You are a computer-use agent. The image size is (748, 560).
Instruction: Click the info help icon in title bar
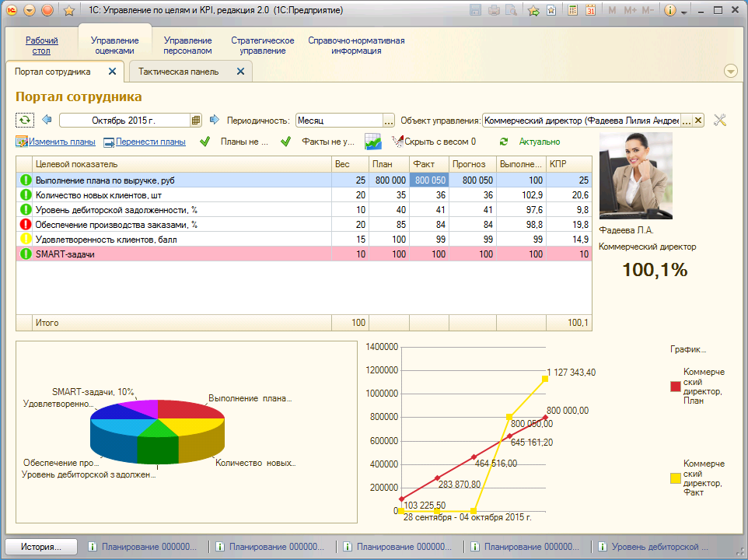[x=669, y=10]
